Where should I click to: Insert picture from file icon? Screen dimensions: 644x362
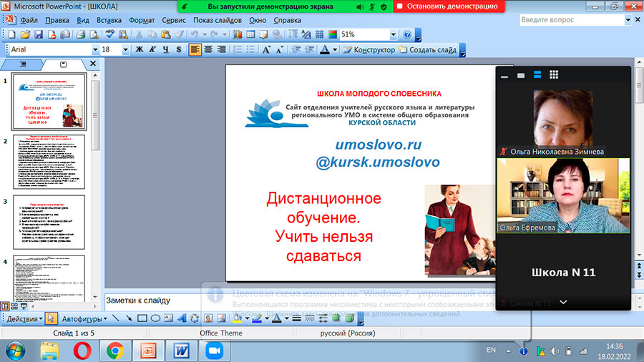[221, 318]
